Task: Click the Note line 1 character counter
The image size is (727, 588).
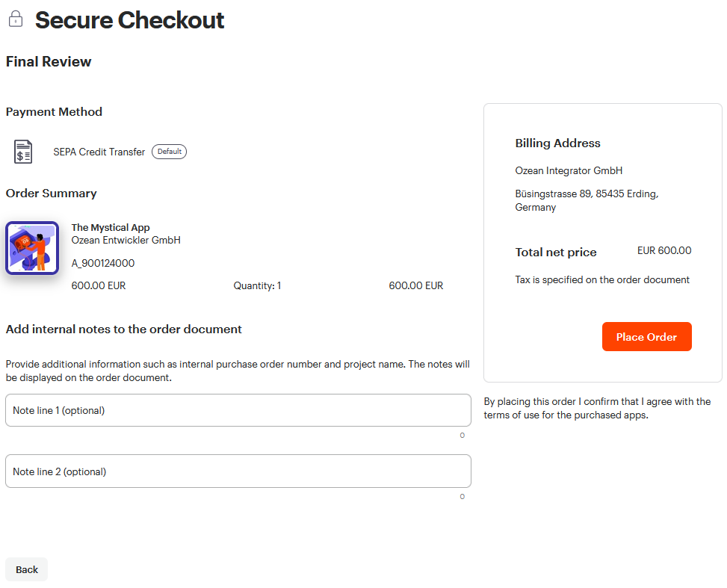Action: (x=463, y=435)
